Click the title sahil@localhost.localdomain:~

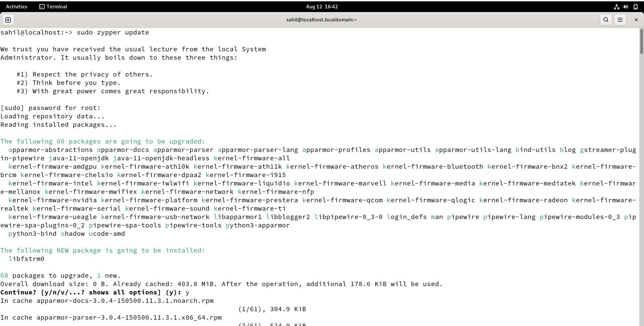pyautogui.click(x=321, y=19)
